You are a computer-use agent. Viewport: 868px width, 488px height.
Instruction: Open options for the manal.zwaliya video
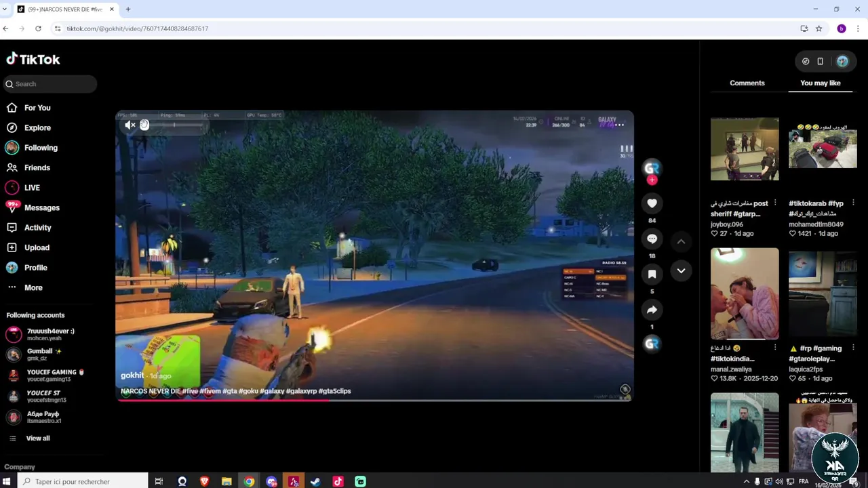774,348
